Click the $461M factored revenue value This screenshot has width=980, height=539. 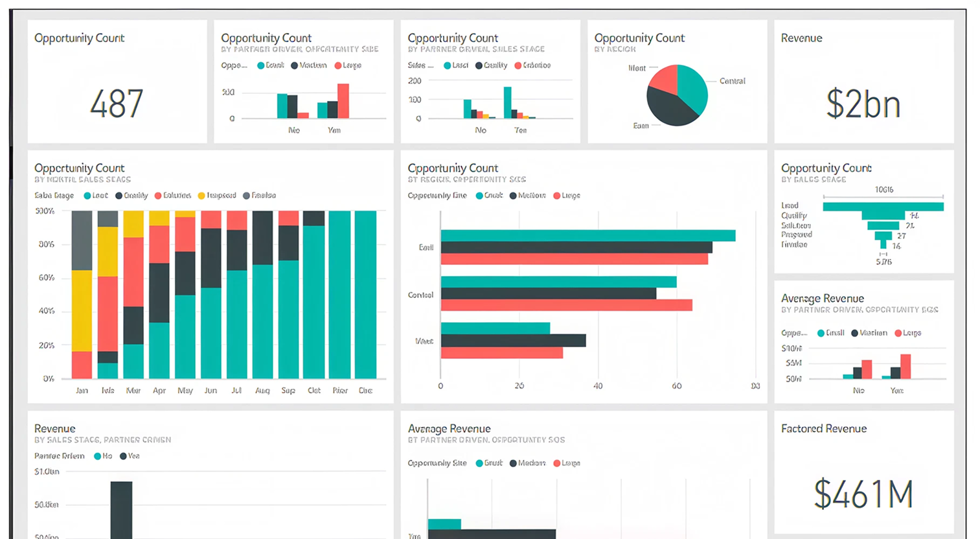[863, 494]
